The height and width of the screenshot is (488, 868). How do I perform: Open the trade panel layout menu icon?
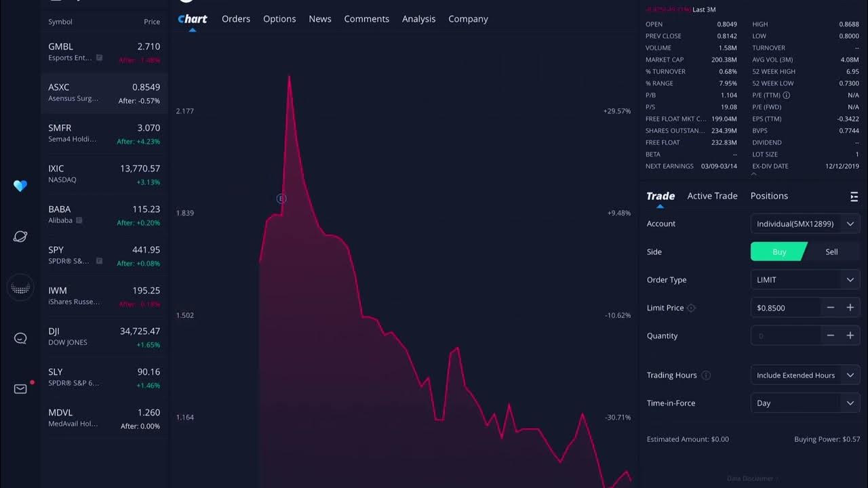(x=854, y=197)
